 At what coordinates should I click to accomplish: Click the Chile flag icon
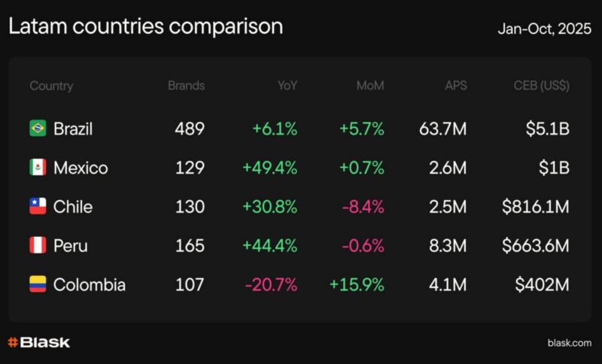tap(38, 207)
